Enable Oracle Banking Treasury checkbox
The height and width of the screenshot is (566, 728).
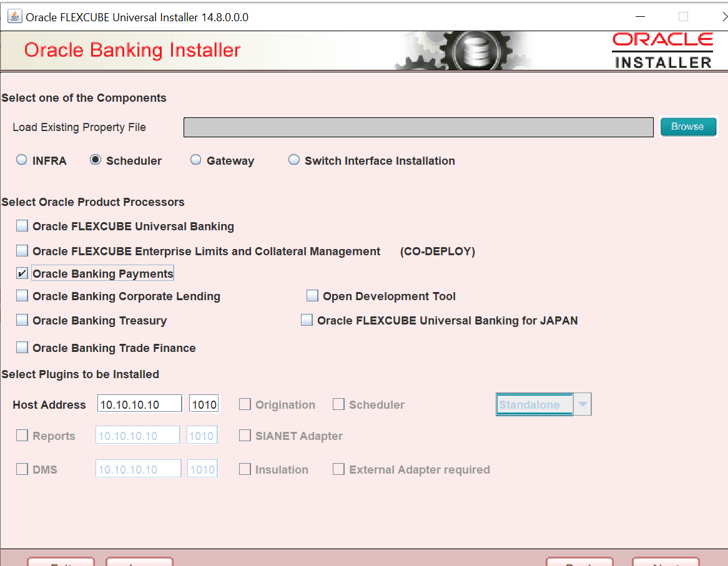coord(22,320)
